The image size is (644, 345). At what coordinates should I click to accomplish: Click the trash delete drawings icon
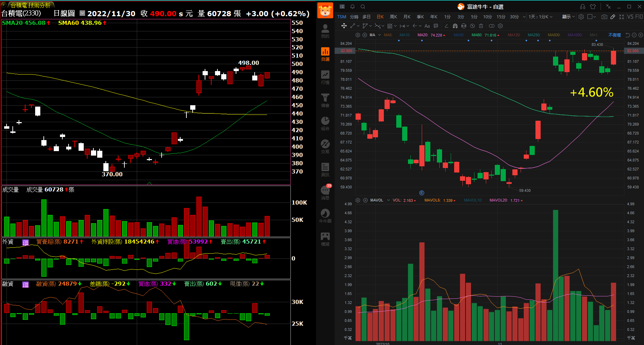click(481, 26)
